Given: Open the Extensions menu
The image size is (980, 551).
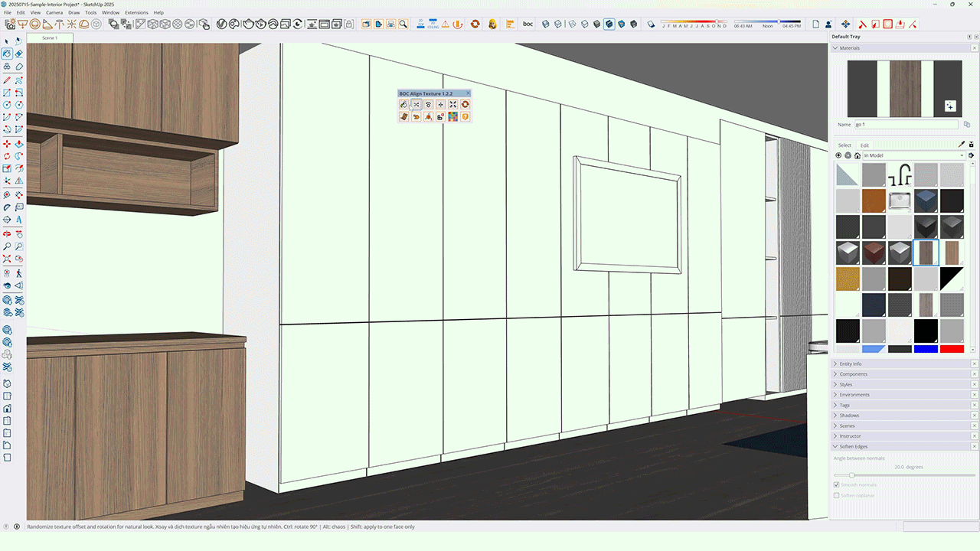Looking at the screenshot, I should pyautogui.click(x=136, y=13).
